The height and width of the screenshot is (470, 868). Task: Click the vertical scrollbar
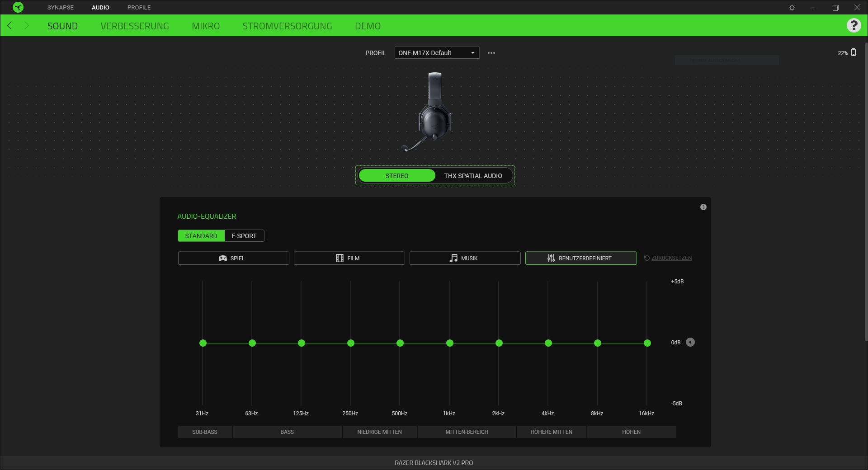[x=866, y=192]
